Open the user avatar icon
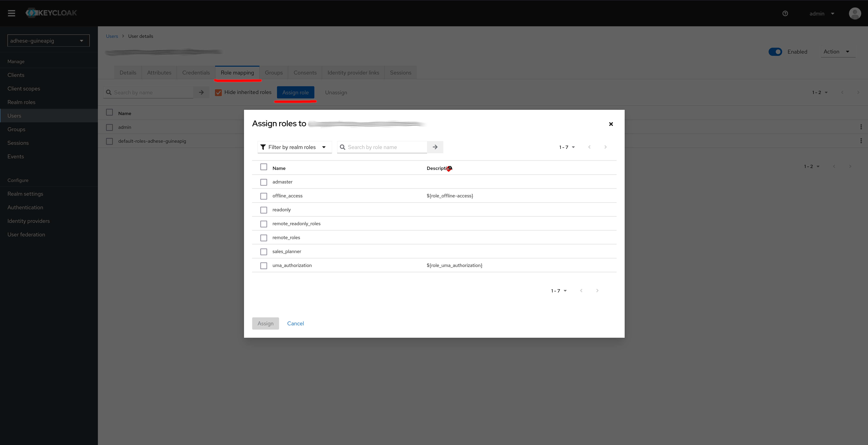The height and width of the screenshot is (445, 868). click(855, 13)
